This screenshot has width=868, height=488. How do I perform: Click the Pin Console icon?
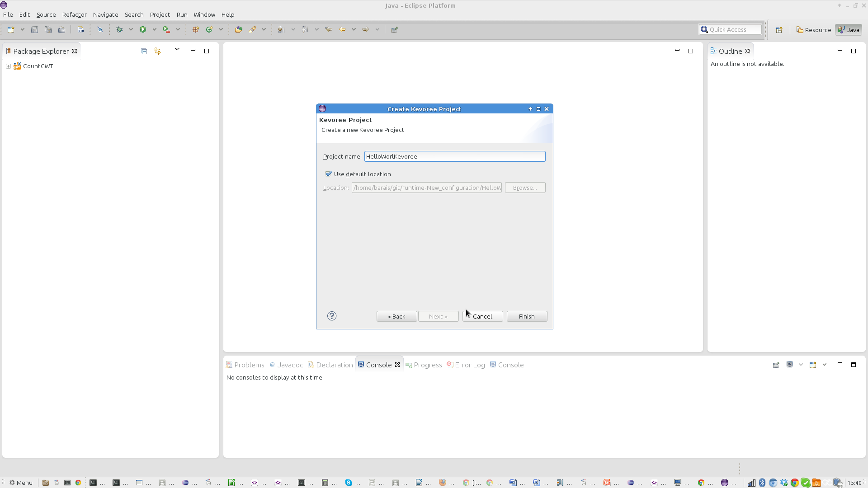pos(776,365)
